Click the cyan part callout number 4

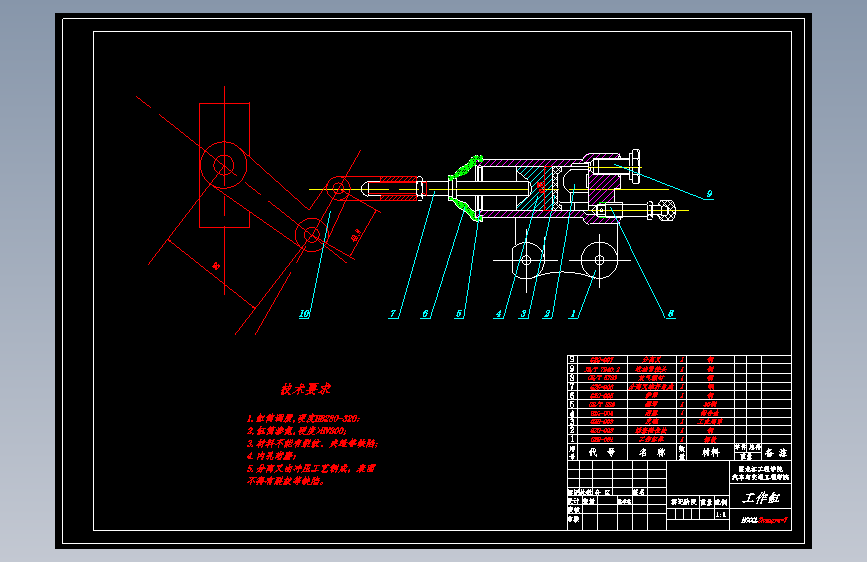[498, 314]
